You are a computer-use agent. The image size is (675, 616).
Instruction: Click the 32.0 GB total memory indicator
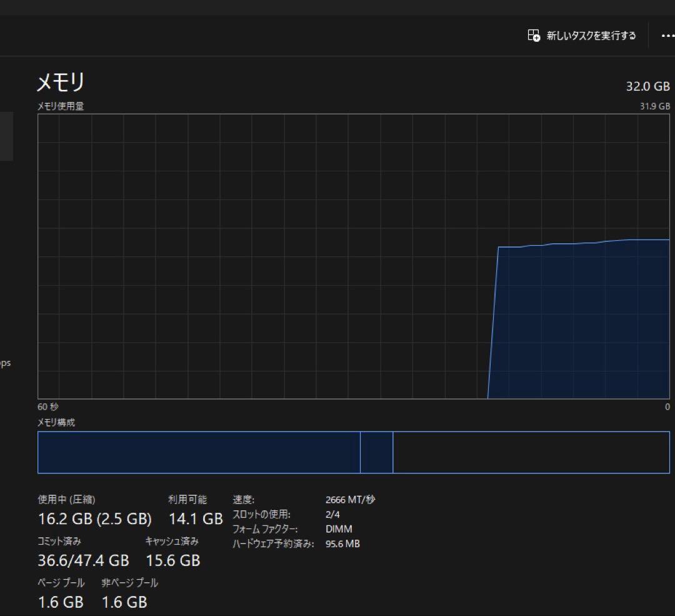pyautogui.click(x=648, y=86)
